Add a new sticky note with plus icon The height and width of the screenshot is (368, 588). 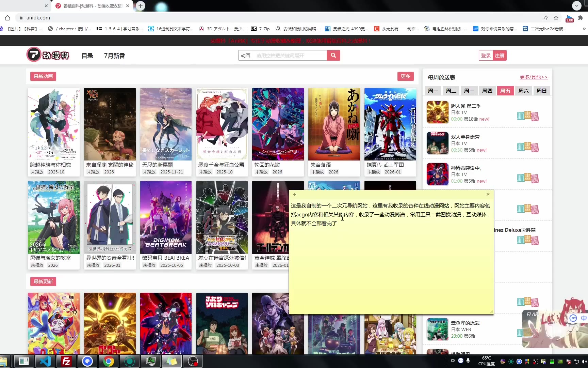[x=295, y=195]
